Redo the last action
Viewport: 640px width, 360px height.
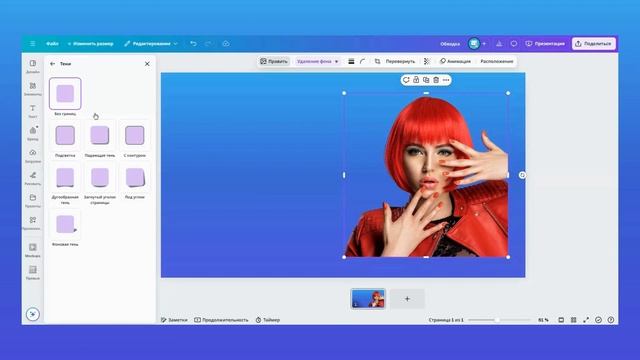[208, 44]
